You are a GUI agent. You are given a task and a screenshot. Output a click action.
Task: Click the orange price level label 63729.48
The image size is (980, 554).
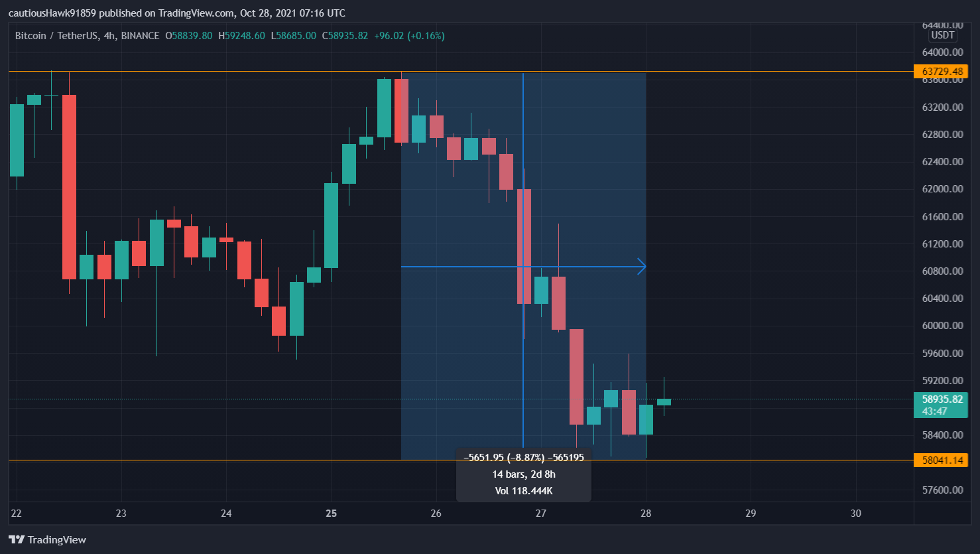click(941, 70)
